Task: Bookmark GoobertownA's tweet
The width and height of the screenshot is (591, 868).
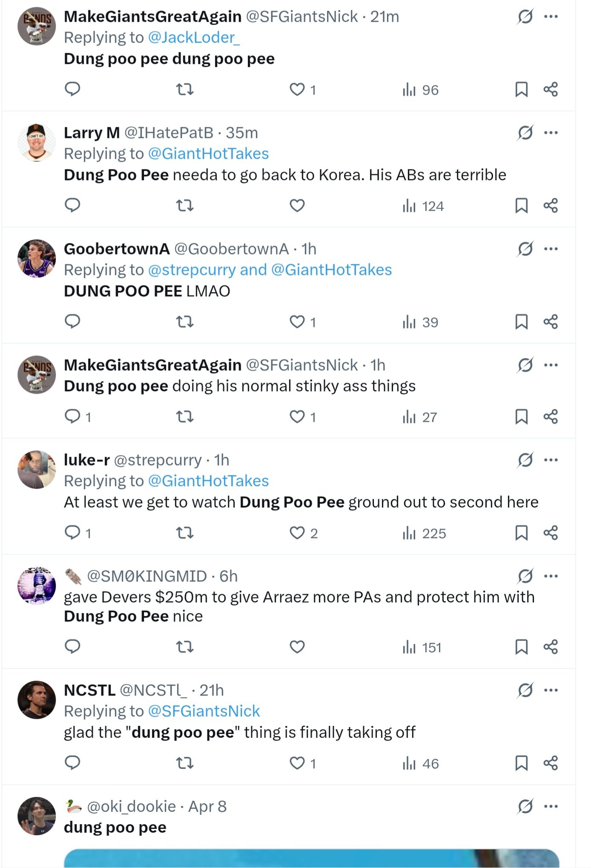Action: 521,322
